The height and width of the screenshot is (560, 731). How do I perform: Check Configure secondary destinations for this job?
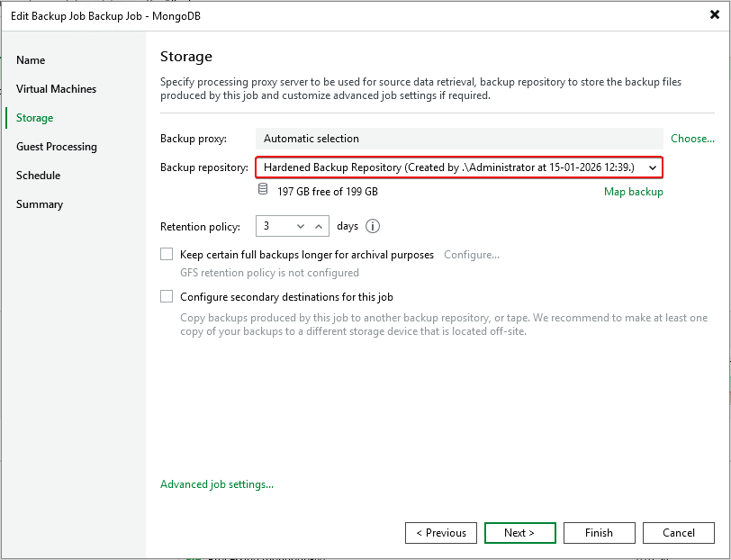click(167, 296)
